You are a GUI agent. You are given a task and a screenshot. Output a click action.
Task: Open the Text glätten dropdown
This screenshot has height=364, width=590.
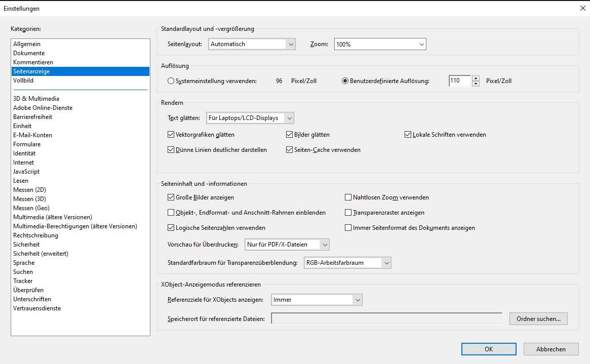coord(250,118)
